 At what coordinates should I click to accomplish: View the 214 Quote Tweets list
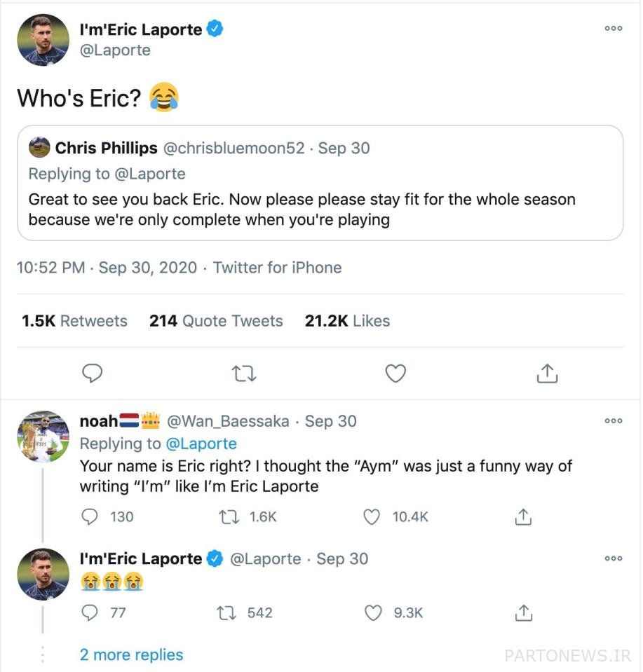coord(216,321)
